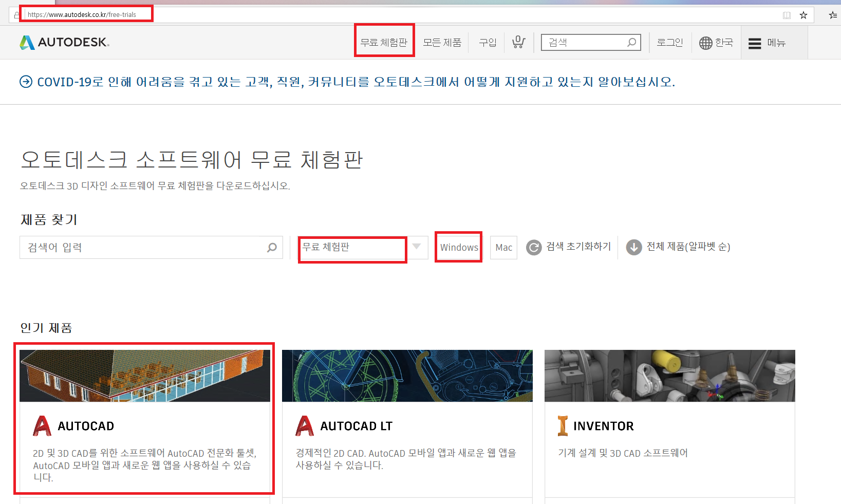
Task: Click the globe icon for 한국 region
Action: tap(706, 43)
